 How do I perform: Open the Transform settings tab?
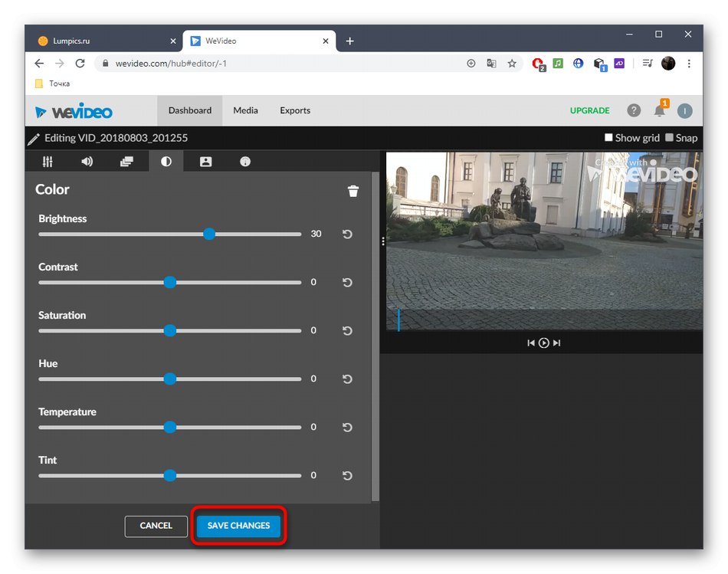[48, 161]
